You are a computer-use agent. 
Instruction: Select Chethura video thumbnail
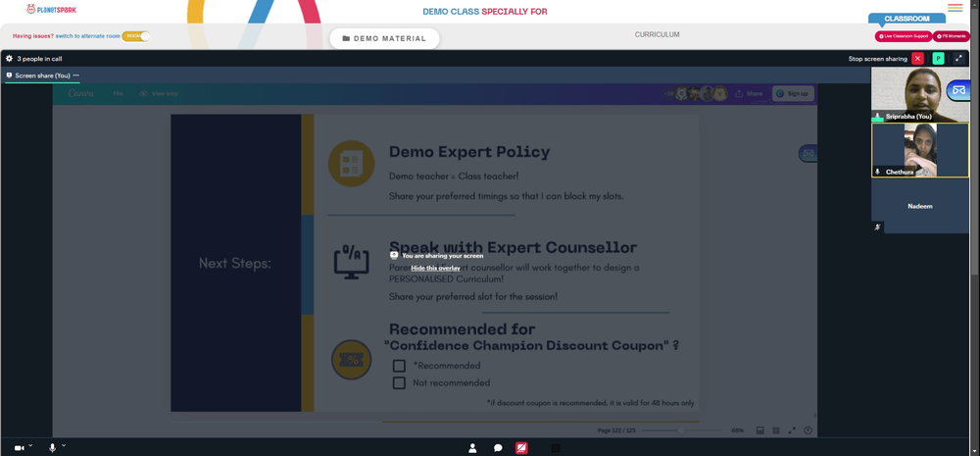[x=920, y=150]
